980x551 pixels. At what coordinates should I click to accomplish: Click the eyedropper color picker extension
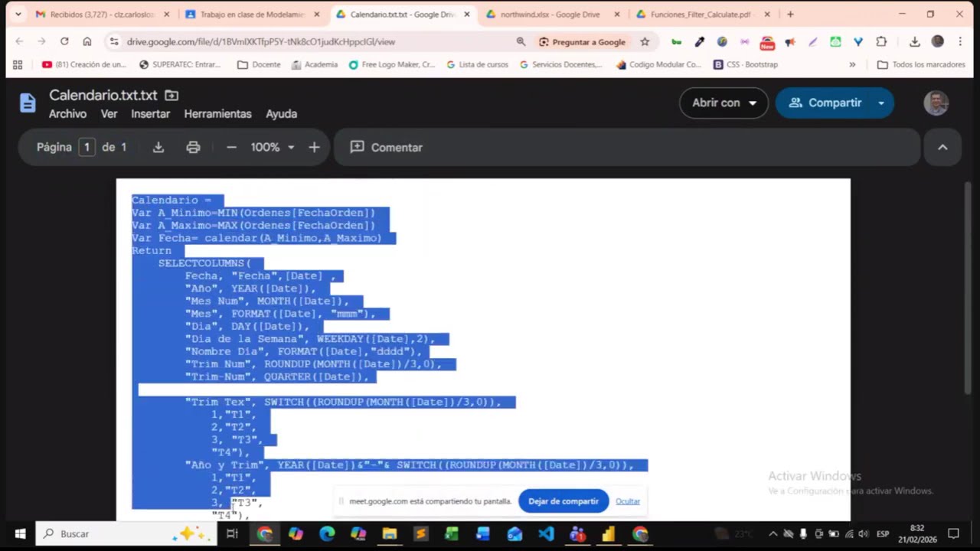click(699, 42)
